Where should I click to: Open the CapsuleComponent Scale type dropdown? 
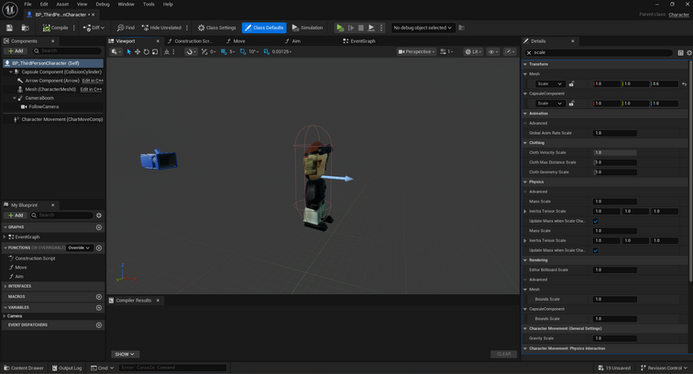pyautogui.click(x=550, y=103)
